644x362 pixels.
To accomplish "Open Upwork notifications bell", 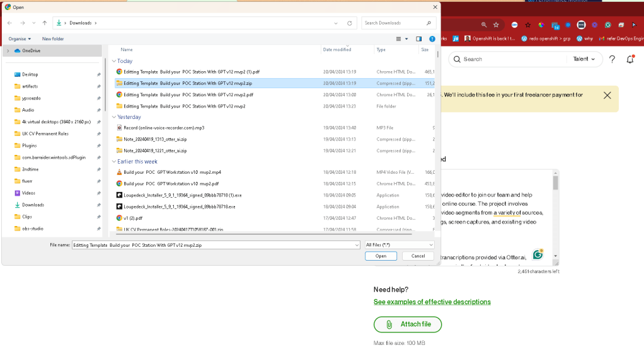I will [630, 59].
